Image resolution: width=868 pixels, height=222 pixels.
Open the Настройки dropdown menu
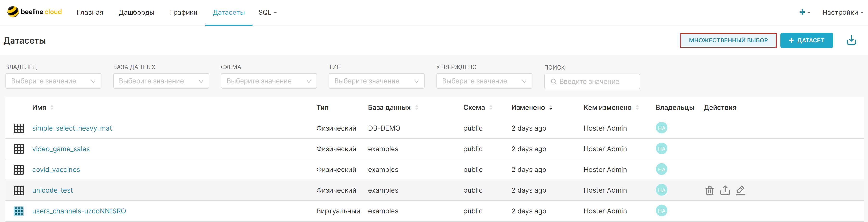point(843,12)
